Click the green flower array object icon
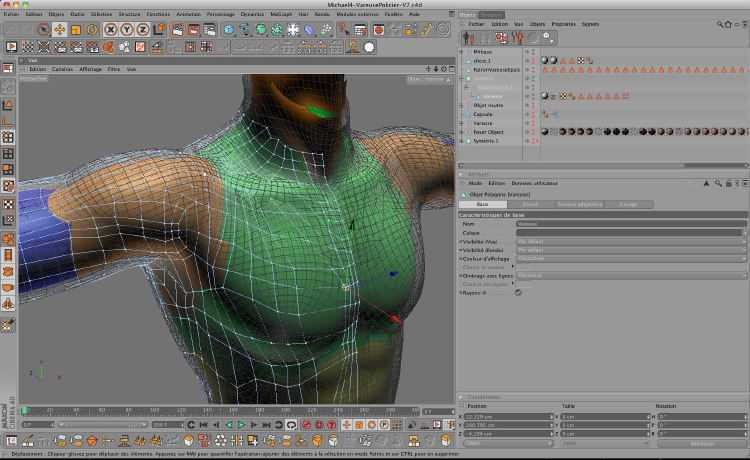 click(277, 30)
